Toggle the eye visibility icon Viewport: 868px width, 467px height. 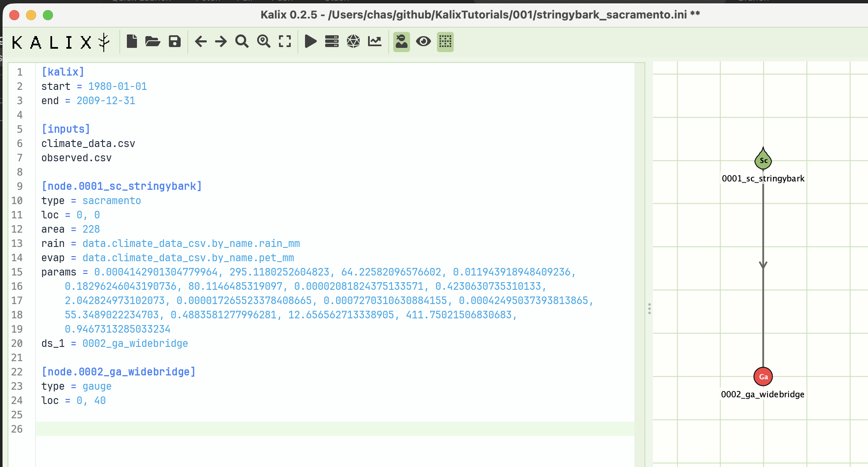(423, 42)
